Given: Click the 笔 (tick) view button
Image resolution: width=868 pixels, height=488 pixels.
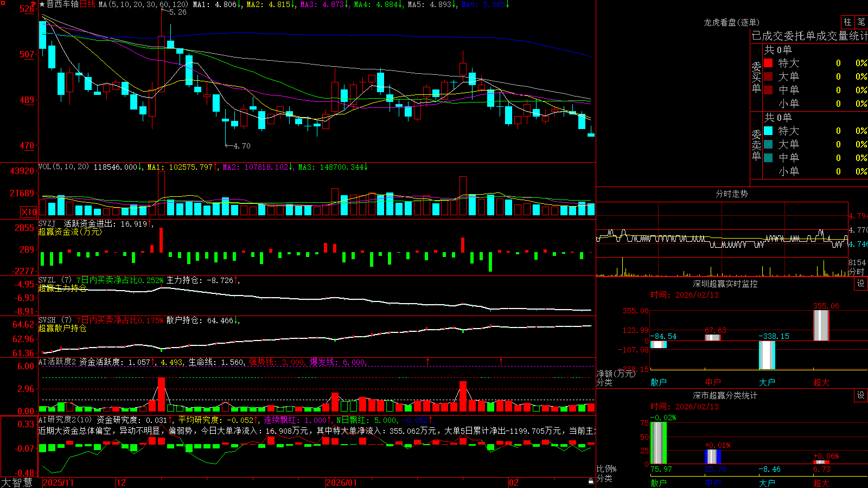Looking at the screenshot, I should pos(861,22).
